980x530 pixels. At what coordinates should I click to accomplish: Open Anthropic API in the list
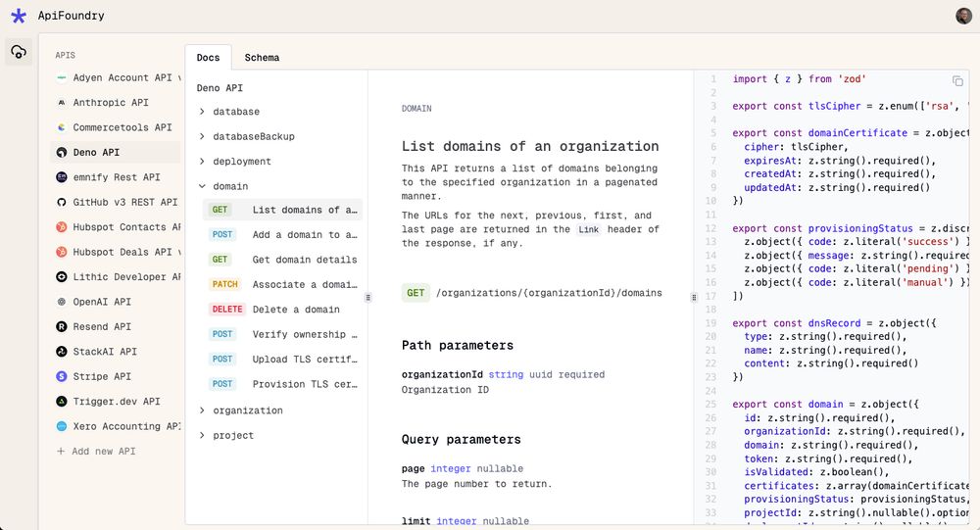point(116,103)
